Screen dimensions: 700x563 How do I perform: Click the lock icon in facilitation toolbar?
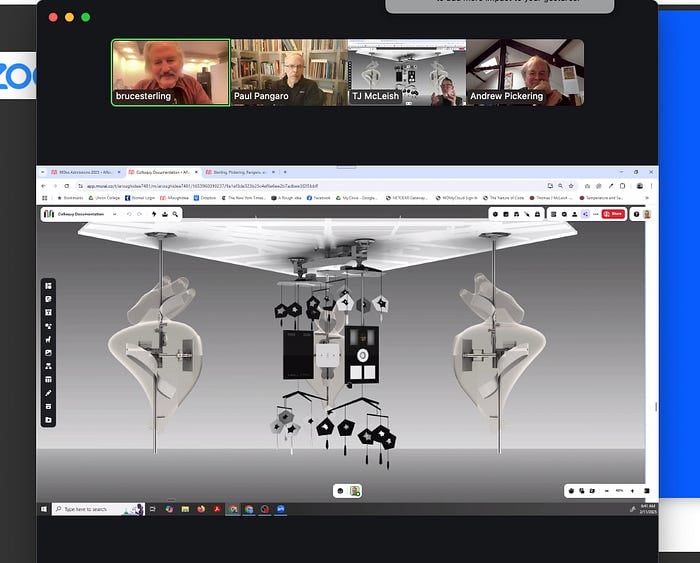[x=538, y=214]
